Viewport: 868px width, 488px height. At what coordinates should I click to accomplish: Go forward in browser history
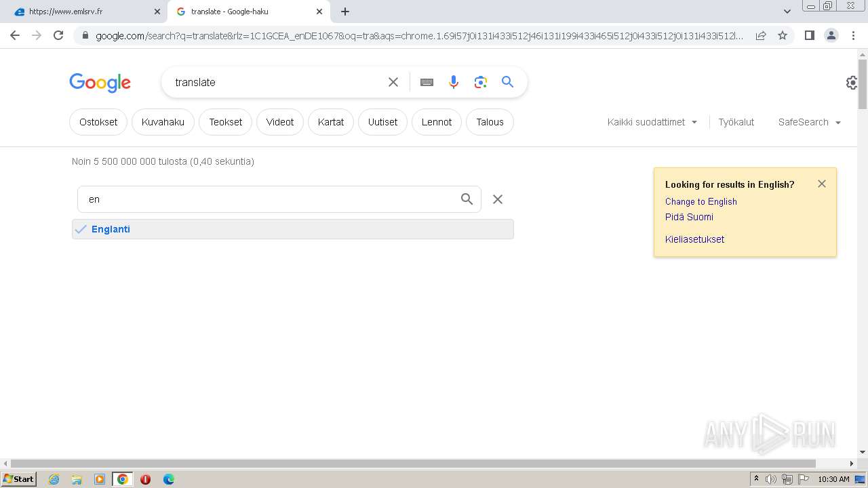[x=37, y=35]
